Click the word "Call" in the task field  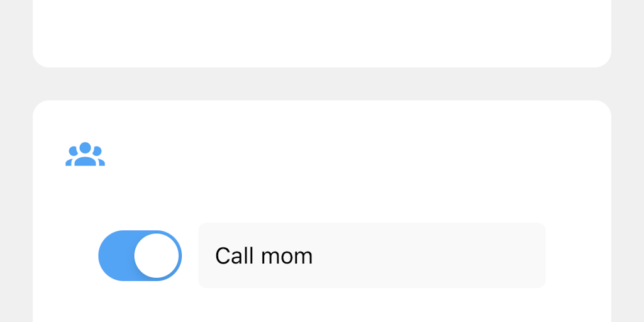(x=233, y=256)
